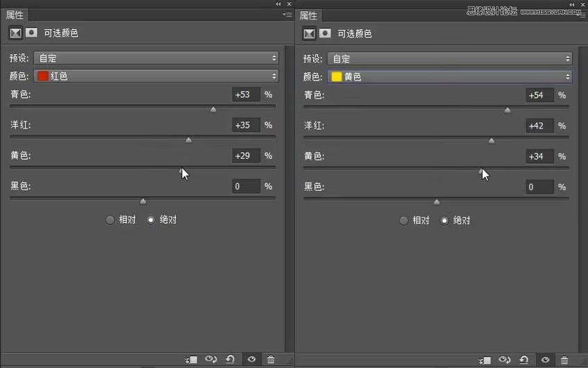Click the adjustment icon in right panel header
Viewport: 588px width, 368px height.
(309, 34)
